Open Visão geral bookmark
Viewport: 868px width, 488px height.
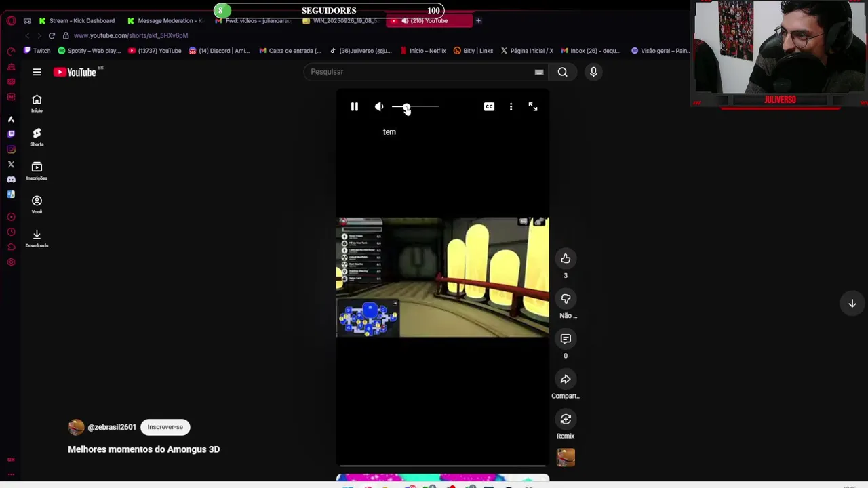660,50
